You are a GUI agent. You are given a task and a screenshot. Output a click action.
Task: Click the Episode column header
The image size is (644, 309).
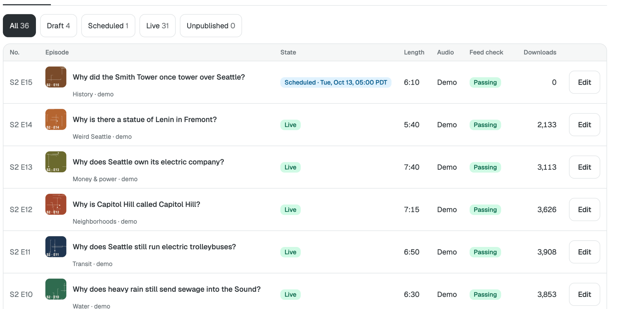click(x=57, y=52)
